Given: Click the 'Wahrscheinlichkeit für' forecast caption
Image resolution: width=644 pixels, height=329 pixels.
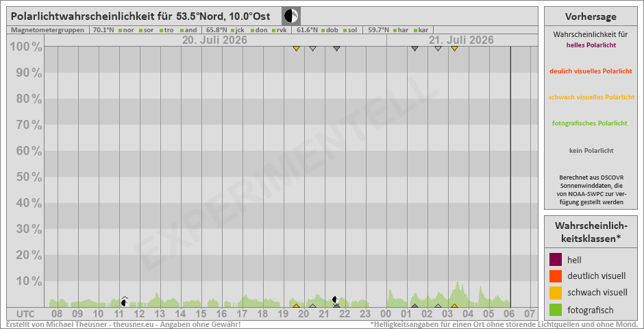Looking at the screenshot, I should pos(591,34).
